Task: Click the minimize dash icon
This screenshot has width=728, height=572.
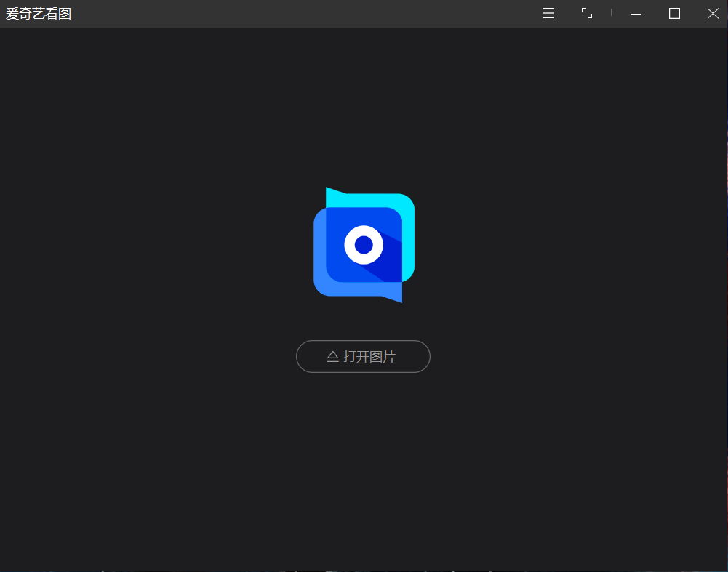Action: 635,13
